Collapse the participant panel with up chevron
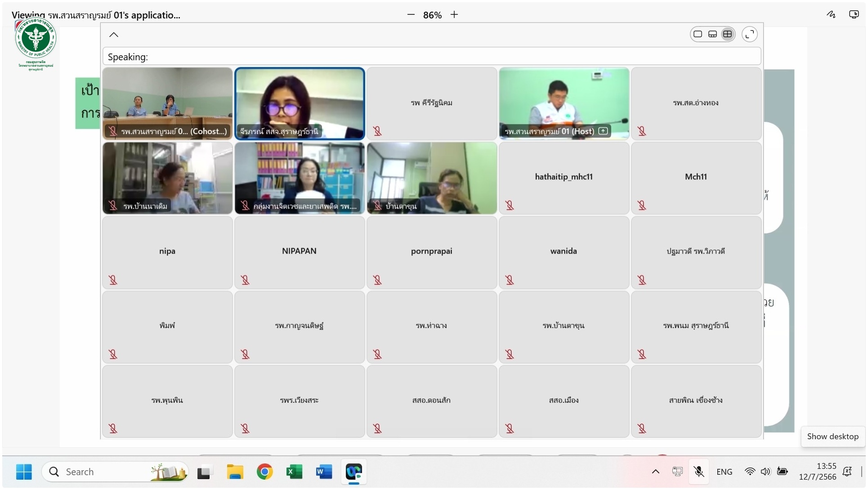Screen dimensions: 868x490 (114, 35)
